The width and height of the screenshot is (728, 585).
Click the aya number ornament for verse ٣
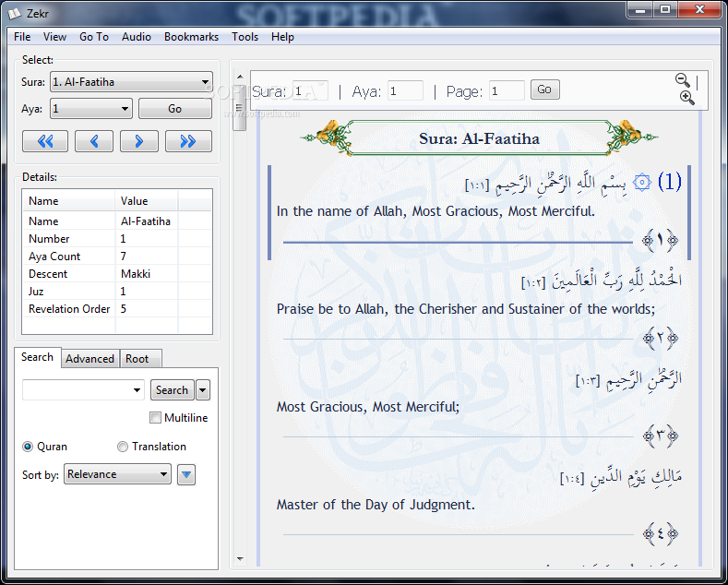660,436
